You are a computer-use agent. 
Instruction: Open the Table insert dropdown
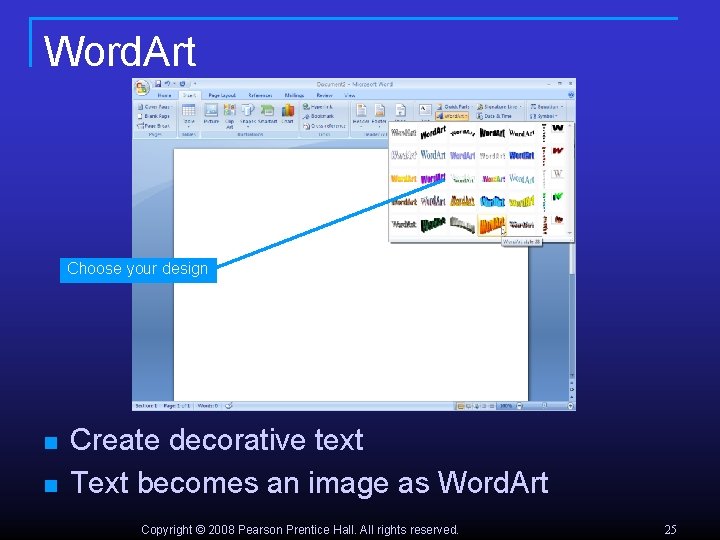click(x=189, y=115)
